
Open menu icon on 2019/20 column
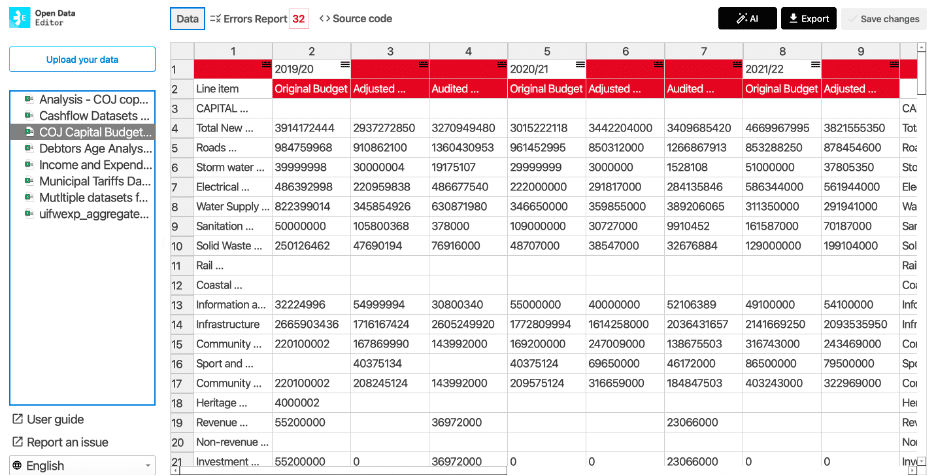[x=344, y=64]
